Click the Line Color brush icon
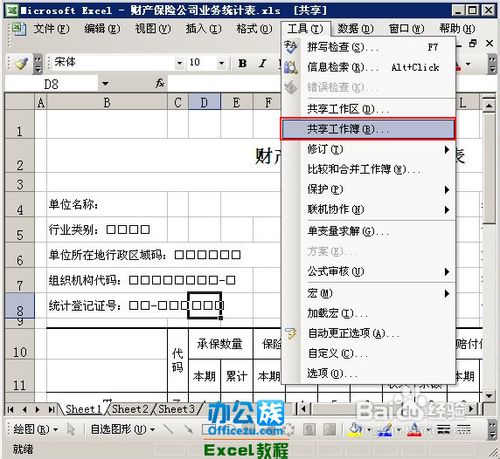The image size is (500, 459). coord(384,430)
